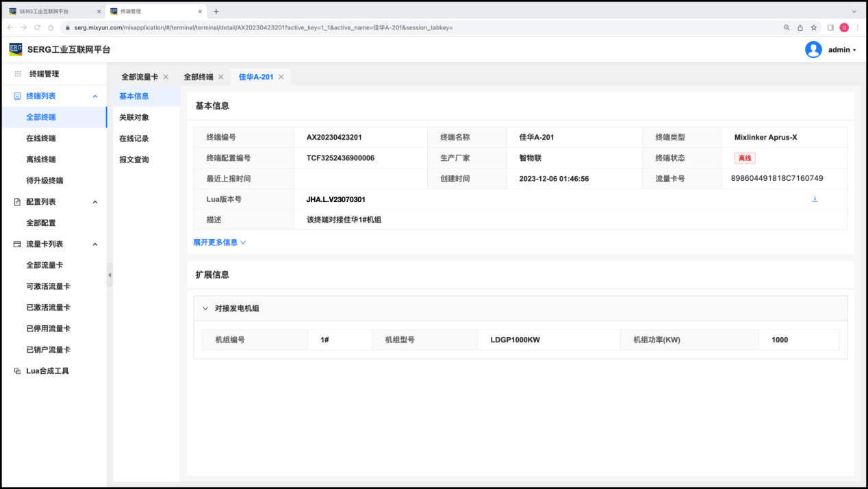Screen dimensions: 868x489
Task: Open the Lua合成工具 menu item
Action: click(x=47, y=371)
